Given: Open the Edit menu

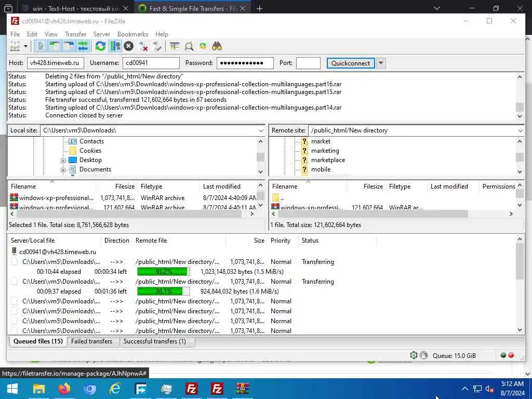Looking at the screenshot, I should pos(32,34).
